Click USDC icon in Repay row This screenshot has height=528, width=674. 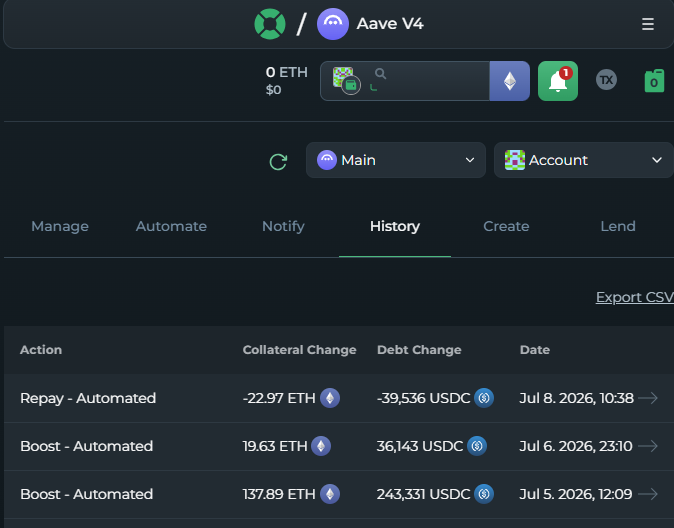[484, 398]
